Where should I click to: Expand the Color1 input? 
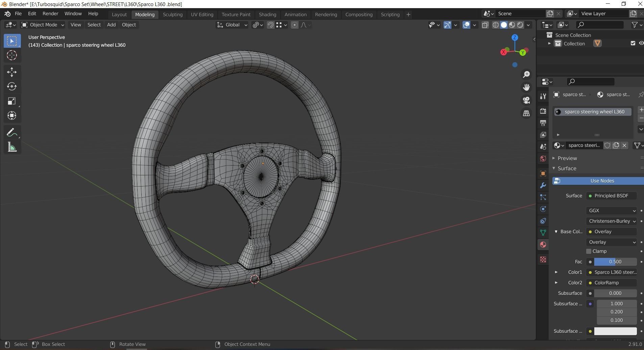click(556, 272)
